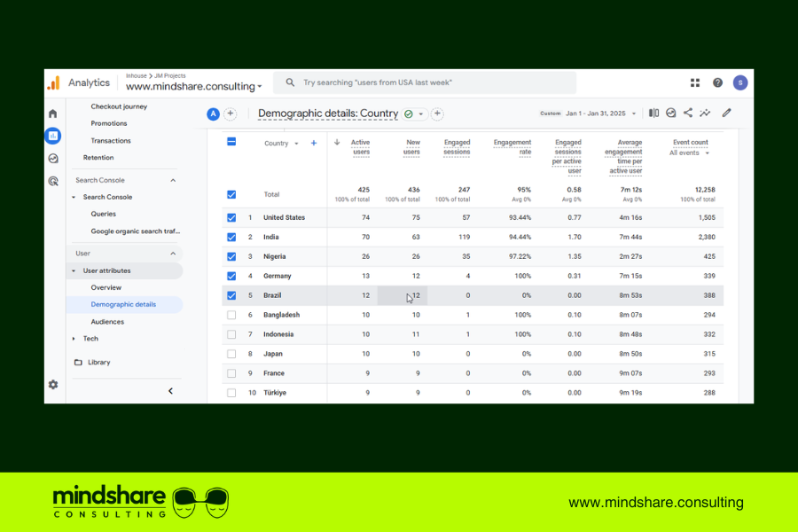Open the trend insights sparkline icon
798x532 pixels.
tap(705, 113)
